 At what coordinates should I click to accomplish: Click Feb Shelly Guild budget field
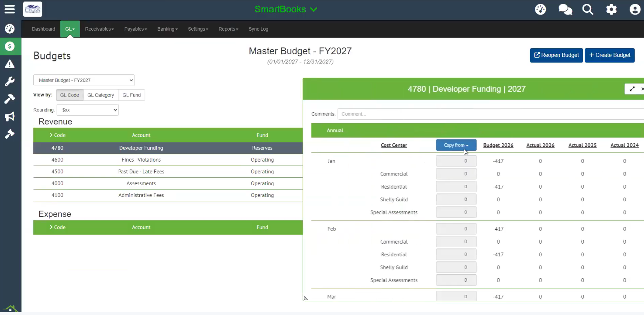point(456,267)
